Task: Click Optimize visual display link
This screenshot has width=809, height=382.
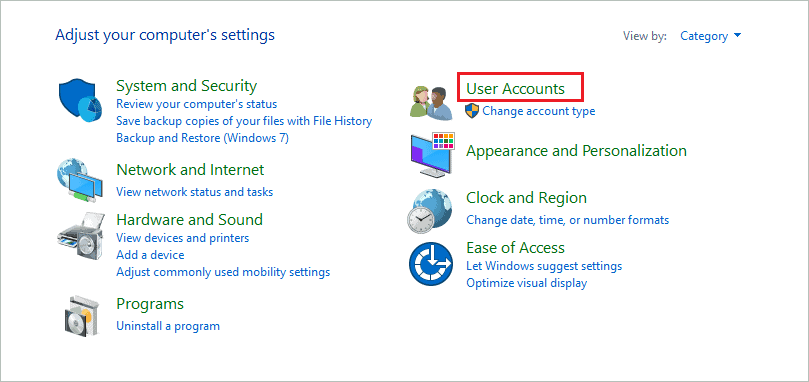Action: [x=526, y=283]
